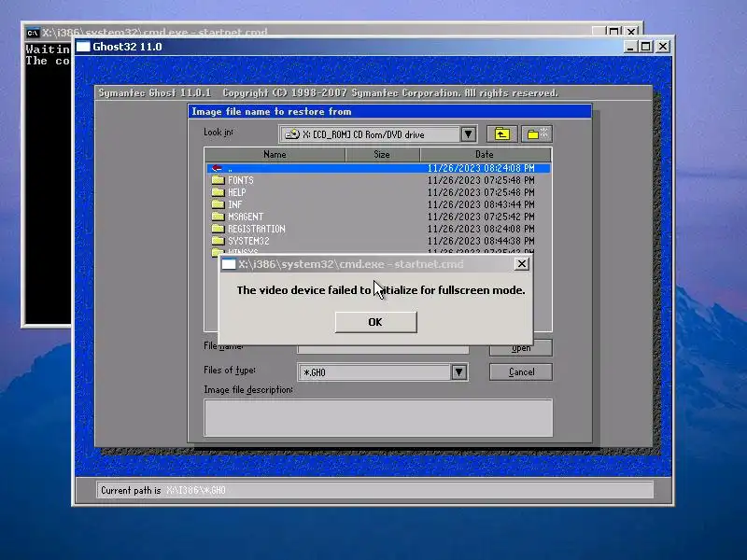Click OK in the video device error dialog
The height and width of the screenshot is (560, 747).
coord(376,322)
